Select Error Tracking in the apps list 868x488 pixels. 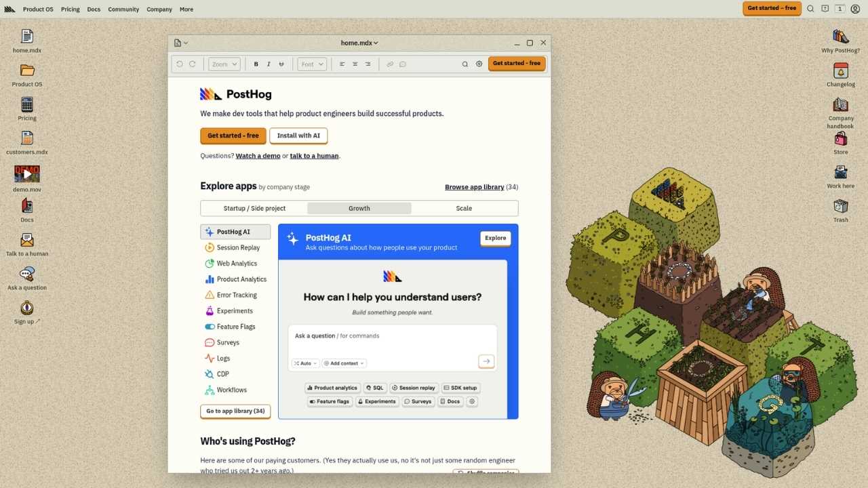pos(235,295)
